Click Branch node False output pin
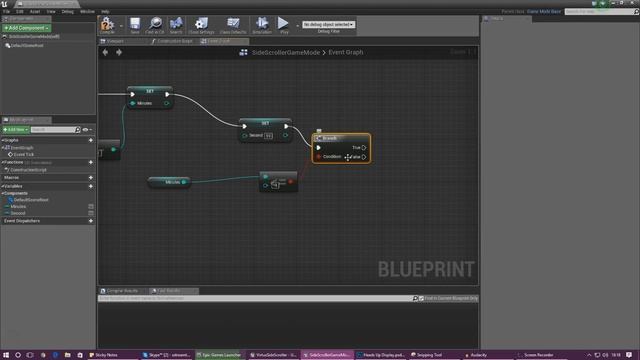 pyautogui.click(x=364, y=157)
